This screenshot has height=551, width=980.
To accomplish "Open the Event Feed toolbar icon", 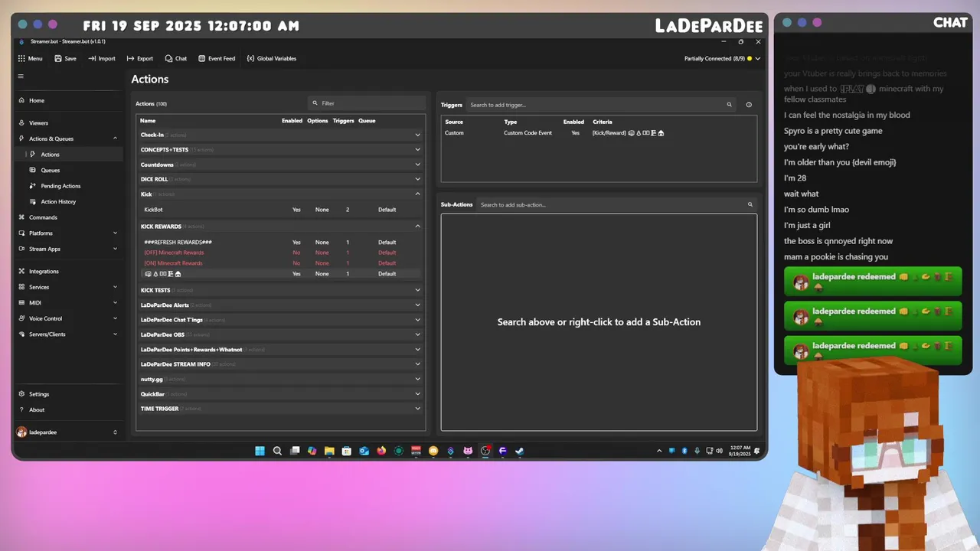I will pyautogui.click(x=202, y=58).
